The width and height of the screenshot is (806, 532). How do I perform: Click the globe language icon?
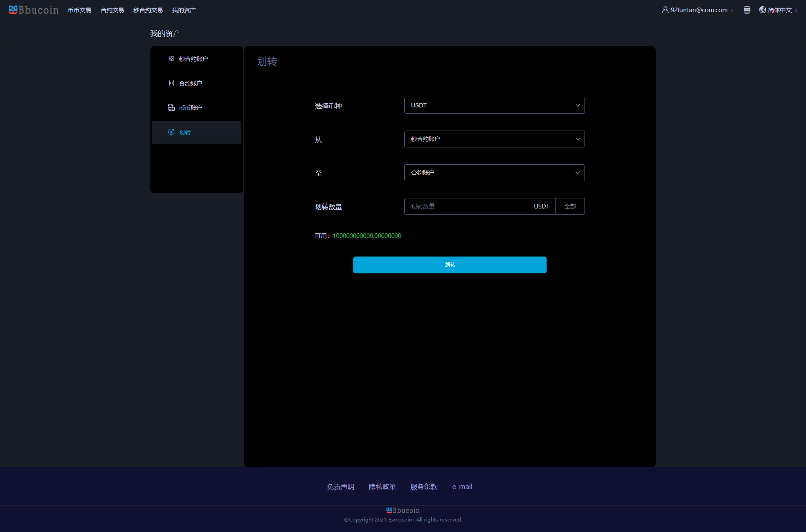point(762,10)
